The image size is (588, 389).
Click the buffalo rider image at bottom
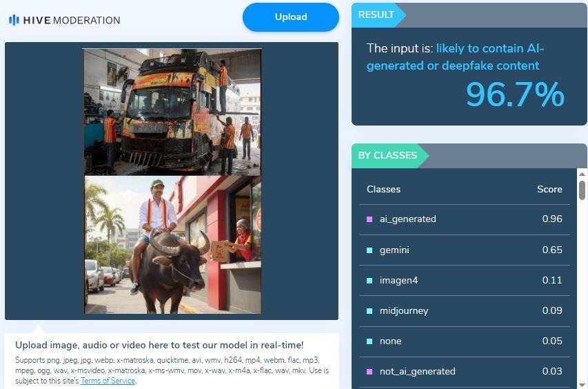172,245
